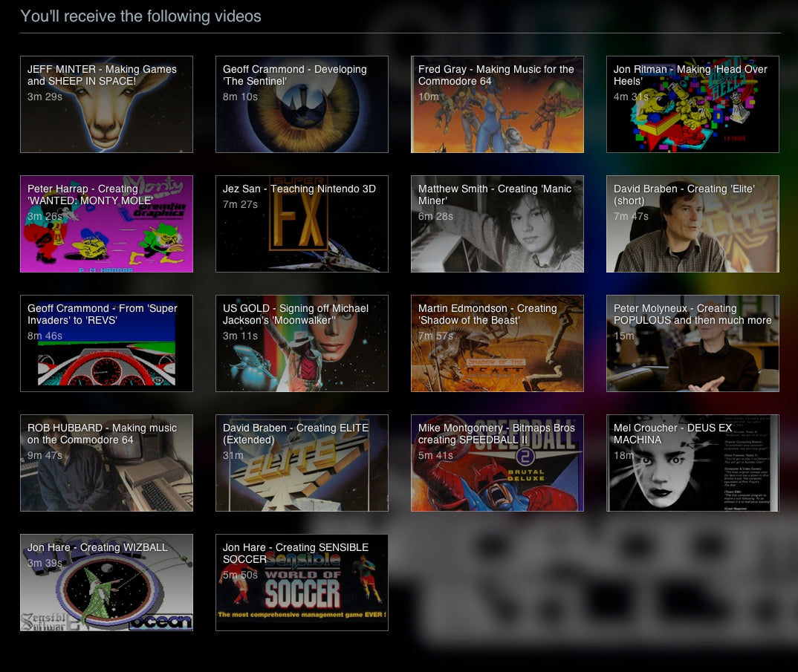798x672 pixels.
Task: Open David Braben 'Elite' (short) video
Action: (x=692, y=224)
